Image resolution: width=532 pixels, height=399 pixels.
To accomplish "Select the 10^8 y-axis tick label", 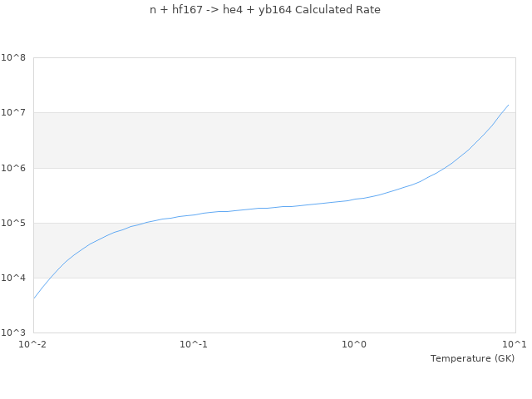I will 13,58.
